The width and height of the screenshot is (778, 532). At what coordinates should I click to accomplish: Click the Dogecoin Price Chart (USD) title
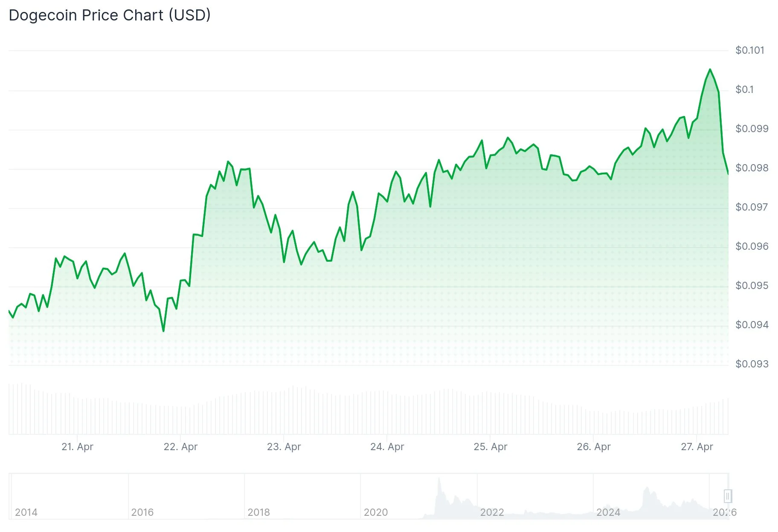tap(110, 15)
